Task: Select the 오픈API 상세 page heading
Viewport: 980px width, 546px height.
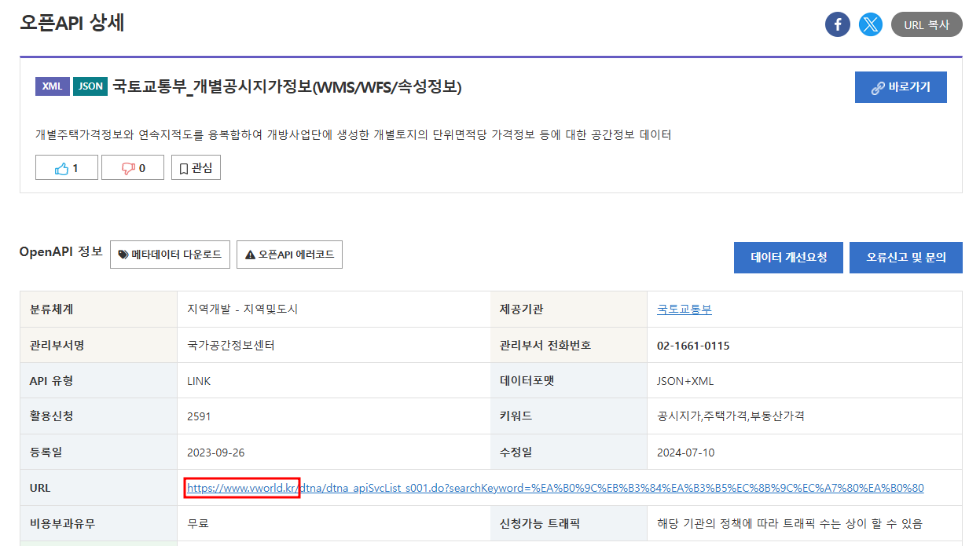Action: click(72, 23)
